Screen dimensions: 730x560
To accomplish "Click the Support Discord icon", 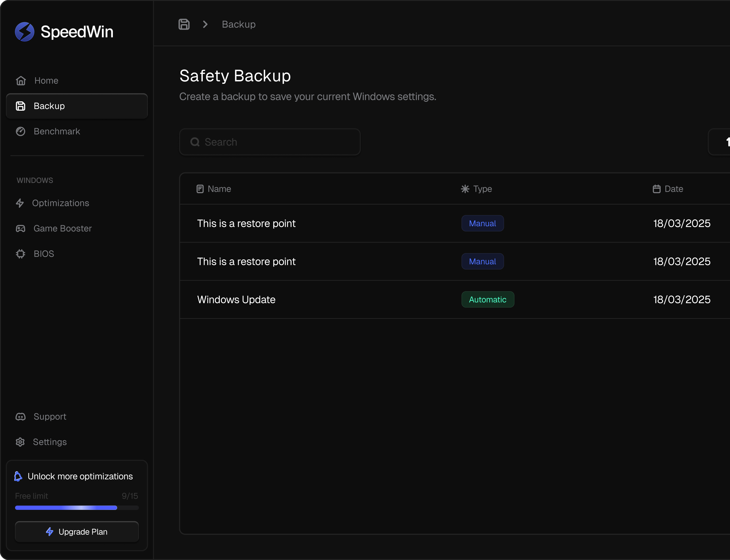I will pyautogui.click(x=21, y=417).
